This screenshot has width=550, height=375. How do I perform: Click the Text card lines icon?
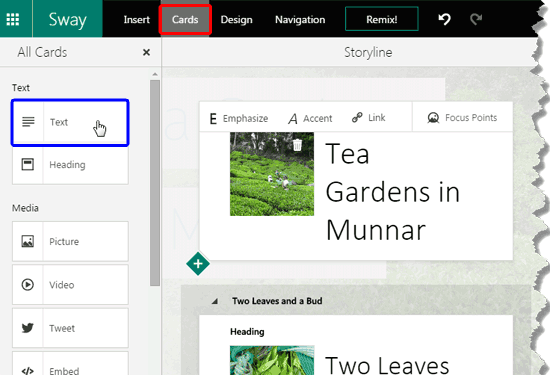tap(28, 122)
